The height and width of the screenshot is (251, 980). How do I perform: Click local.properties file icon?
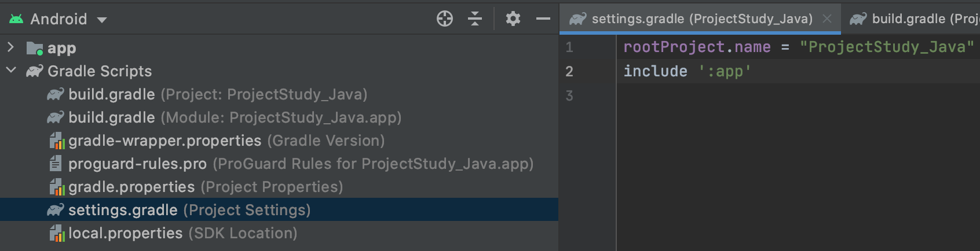click(56, 233)
